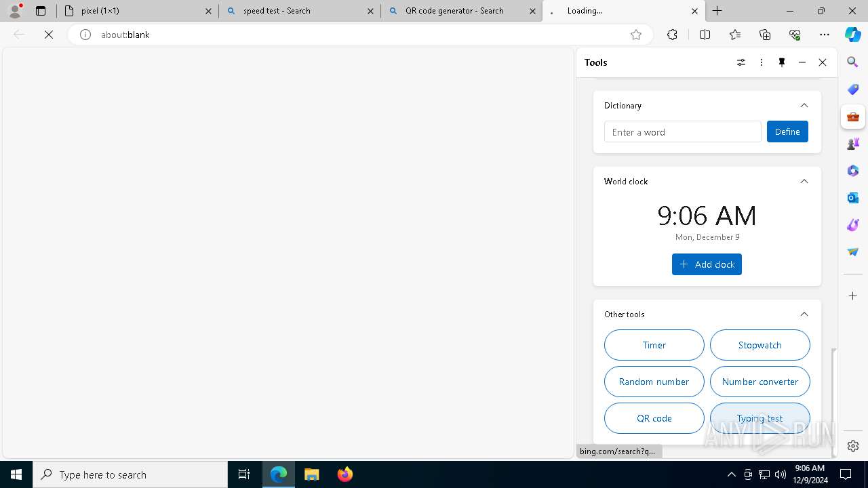Collapse the Dictionary section
Screen dimensions: 868x488
[804, 105]
